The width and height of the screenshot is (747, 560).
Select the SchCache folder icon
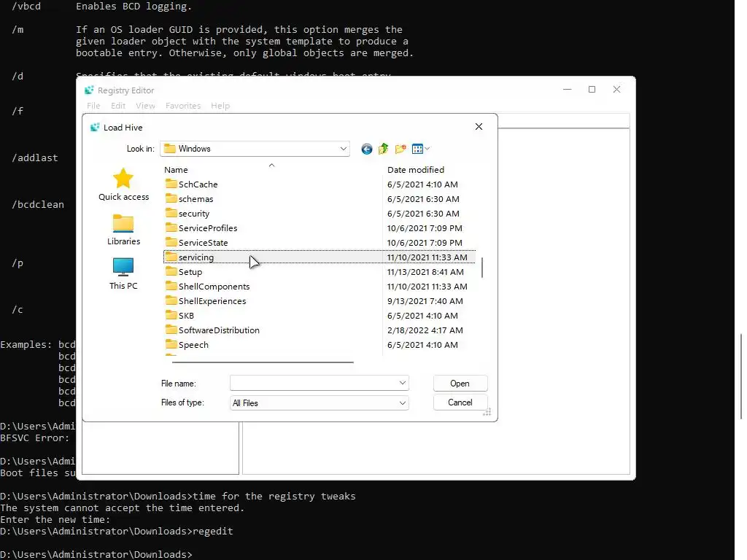pos(171,184)
